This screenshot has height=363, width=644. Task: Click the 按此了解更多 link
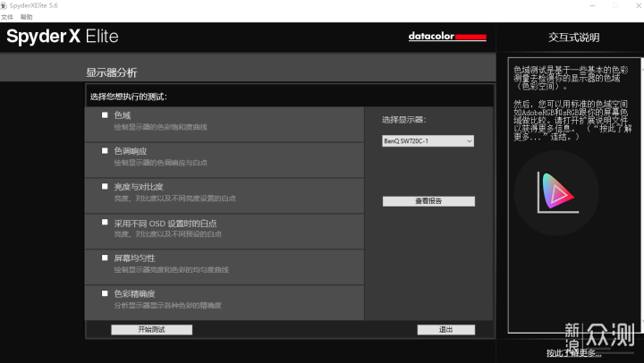pyautogui.click(x=573, y=353)
